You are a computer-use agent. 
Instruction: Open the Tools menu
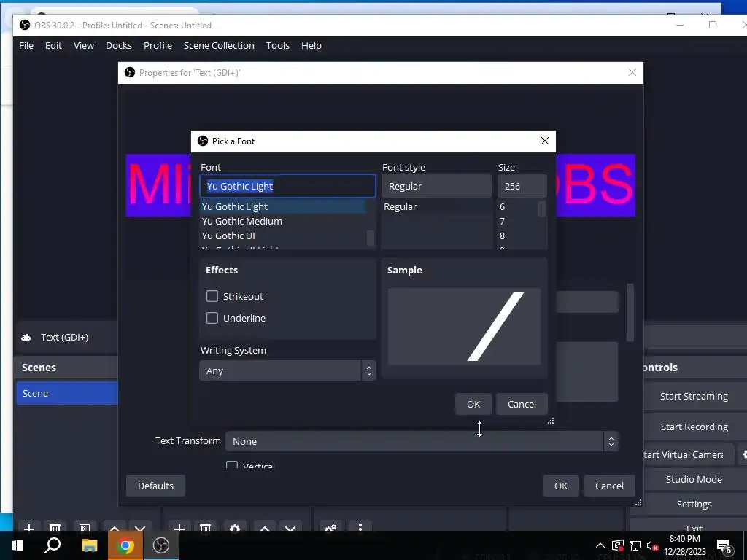coord(278,46)
